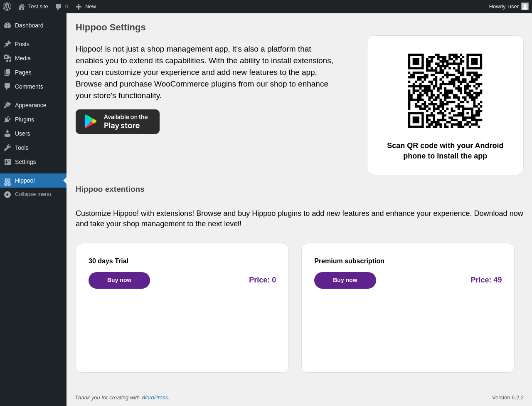Click the Posts pushpin icon

click(7, 44)
